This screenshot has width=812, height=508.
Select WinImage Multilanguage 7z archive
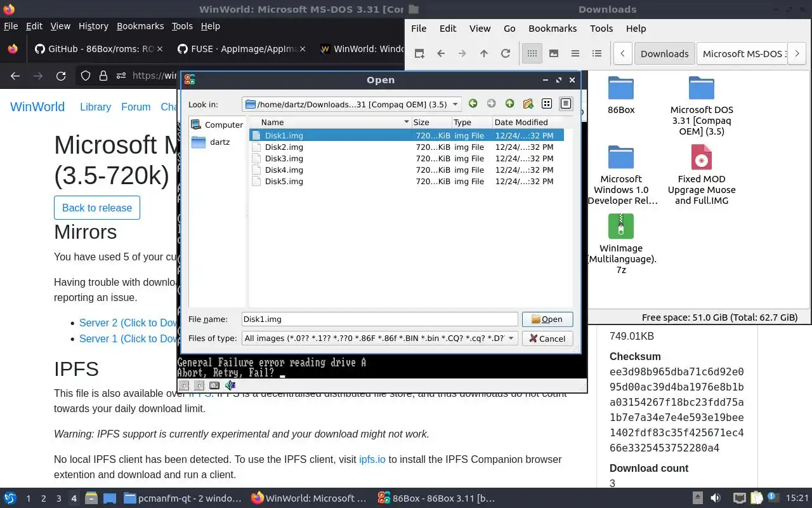click(621, 244)
